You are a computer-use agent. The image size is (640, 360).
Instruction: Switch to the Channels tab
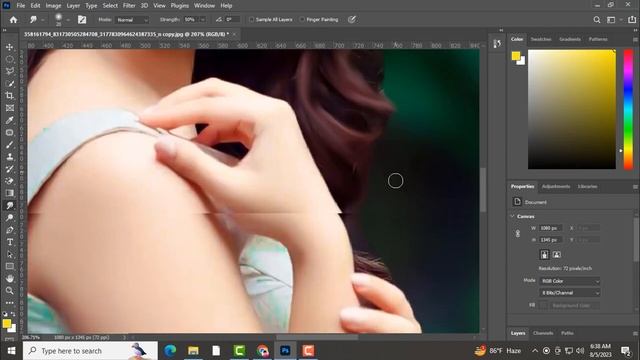tap(543, 333)
